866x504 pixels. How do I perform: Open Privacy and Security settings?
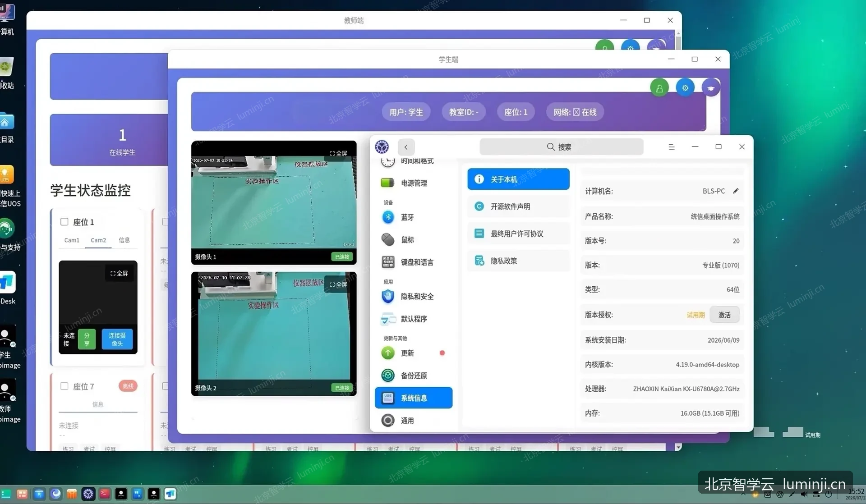(x=414, y=297)
